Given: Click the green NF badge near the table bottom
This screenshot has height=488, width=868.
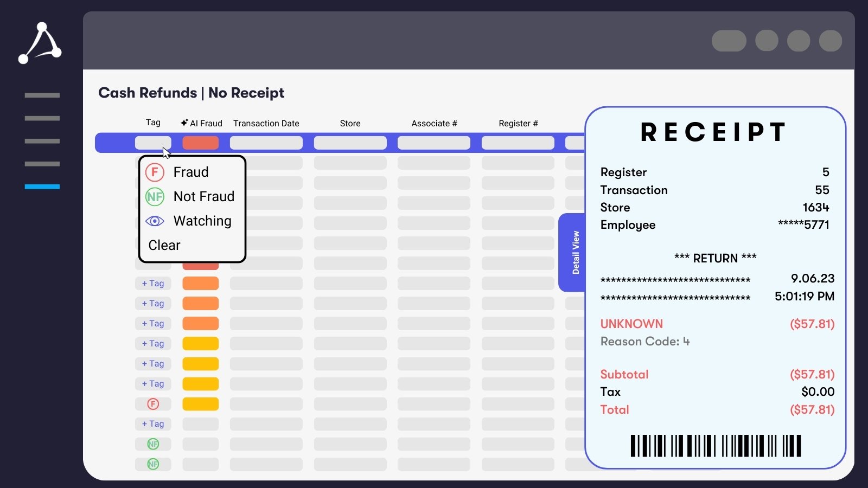Looking at the screenshot, I should pyautogui.click(x=154, y=444).
